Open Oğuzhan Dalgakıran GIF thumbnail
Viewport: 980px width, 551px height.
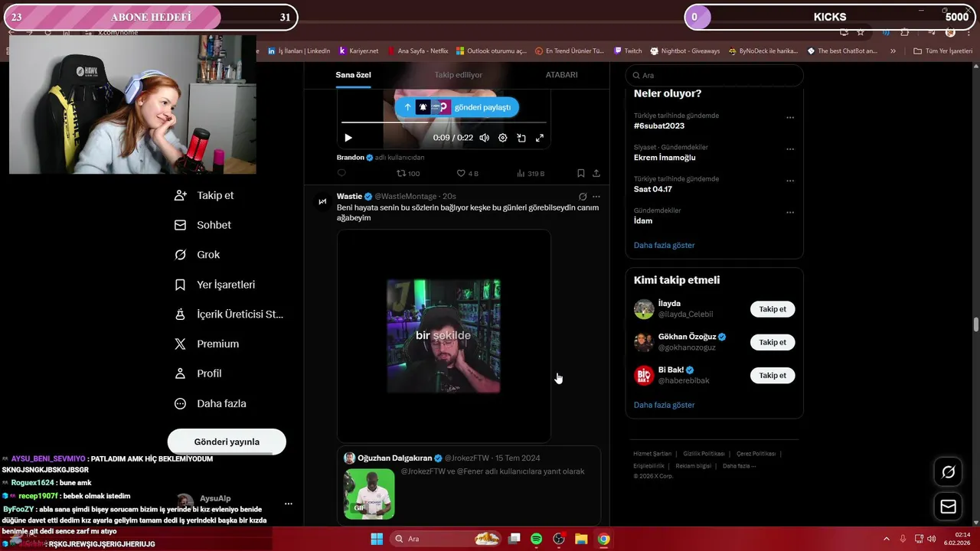(x=369, y=494)
